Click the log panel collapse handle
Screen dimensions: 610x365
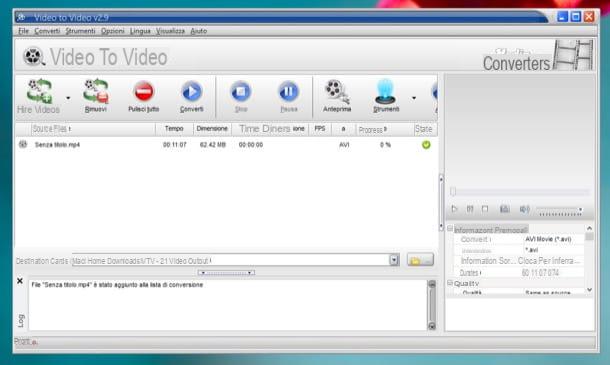pos(226,273)
